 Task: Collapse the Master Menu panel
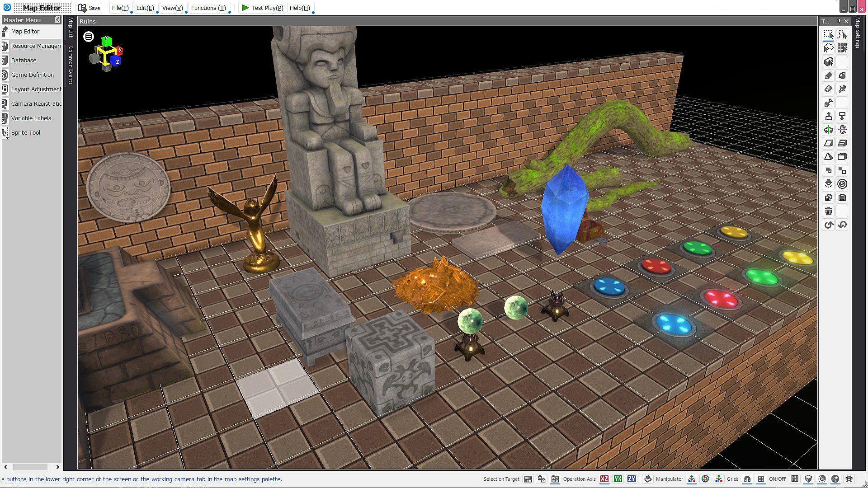pyautogui.click(x=57, y=20)
